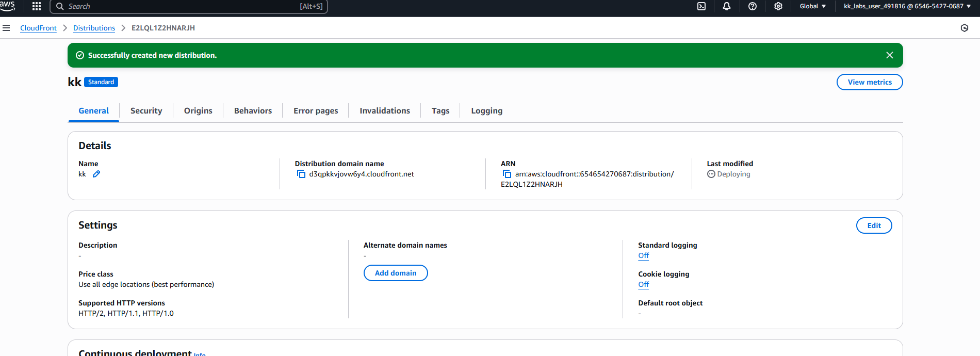The image size is (980, 356).
Task: Switch to the Invalidations tab
Action: [385, 111]
